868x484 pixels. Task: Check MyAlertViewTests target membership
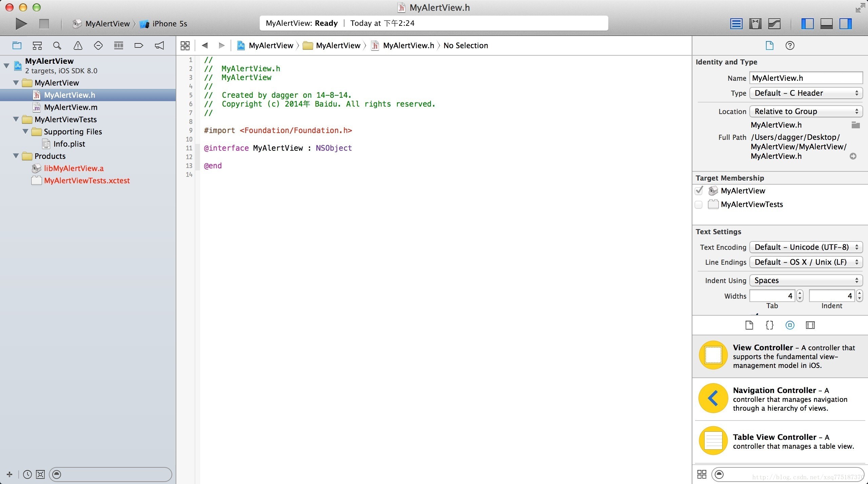[x=698, y=205]
